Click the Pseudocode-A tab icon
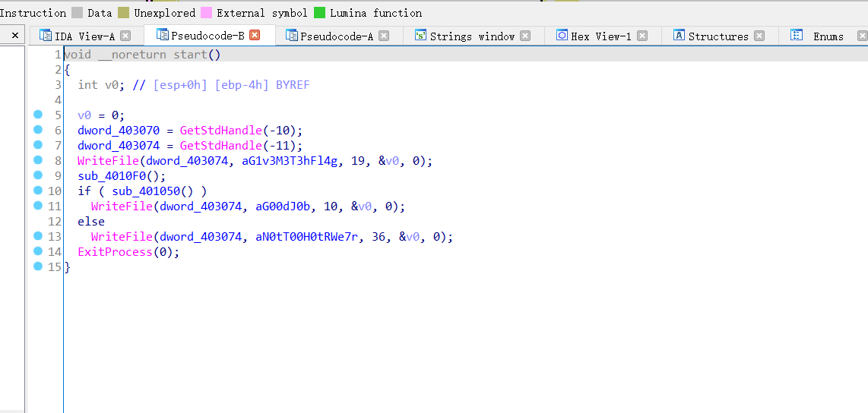Image resolution: width=868 pixels, height=413 pixels. [291, 36]
